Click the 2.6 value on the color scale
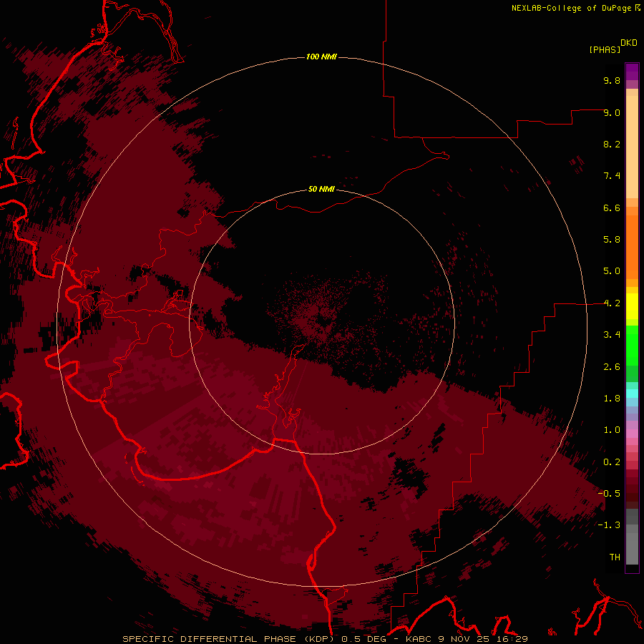The width and height of the screenshot is (644, 644). tap(612, 367)
